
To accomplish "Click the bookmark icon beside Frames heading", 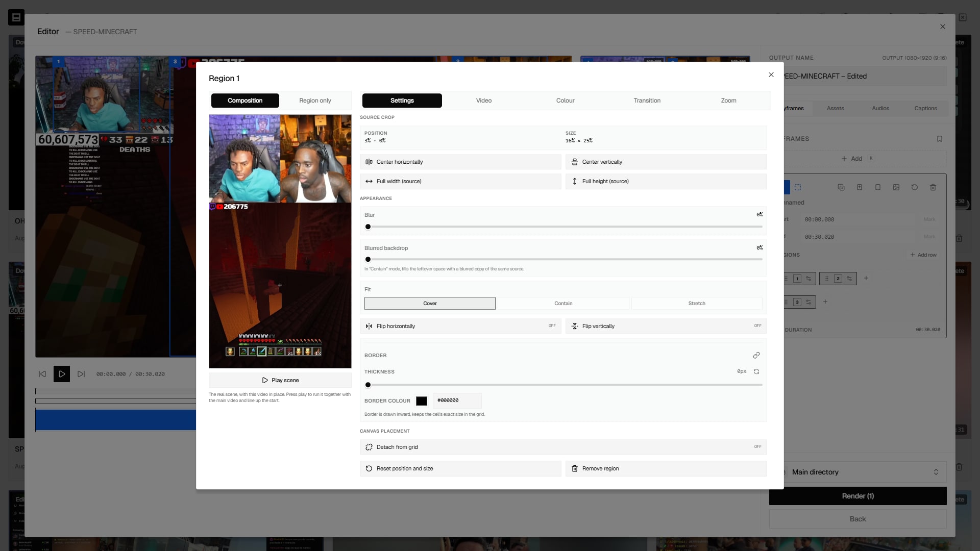I will click(x=940, y=139).
